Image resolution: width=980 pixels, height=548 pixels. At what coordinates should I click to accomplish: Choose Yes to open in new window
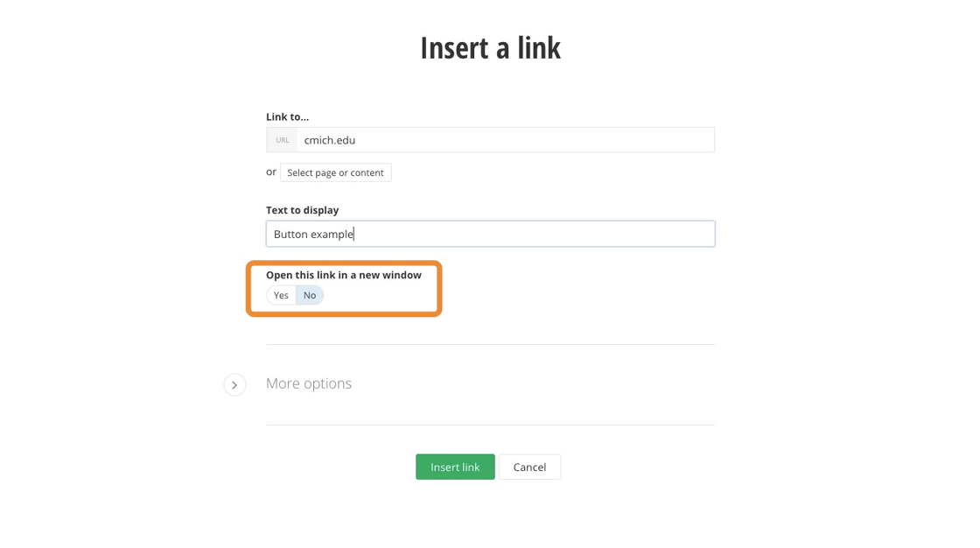click(281, 296)
